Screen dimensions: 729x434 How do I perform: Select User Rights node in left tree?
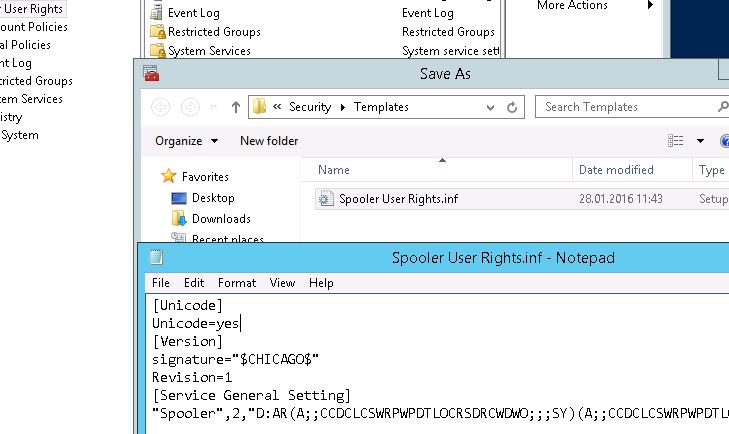[x=31, y=9]
